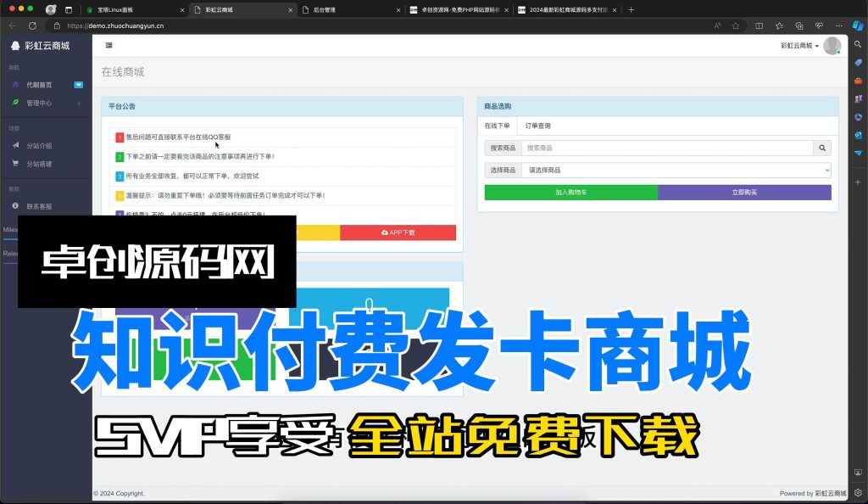Focus the 搜索商品 input field
Viewport: 868px width, 504px height.
pos(667,148)
